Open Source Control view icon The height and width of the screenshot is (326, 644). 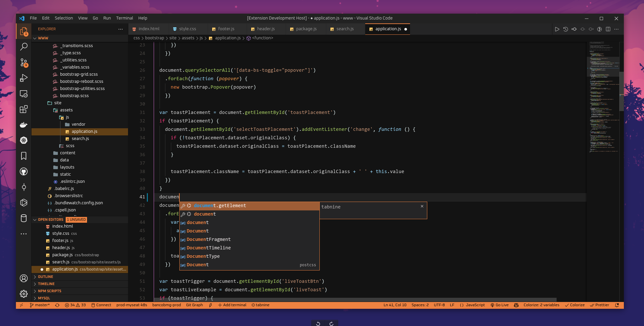(24, 62)
